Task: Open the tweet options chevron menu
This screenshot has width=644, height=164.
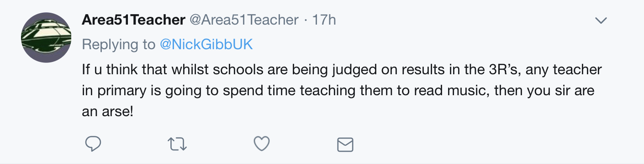Action: point(601,20)
